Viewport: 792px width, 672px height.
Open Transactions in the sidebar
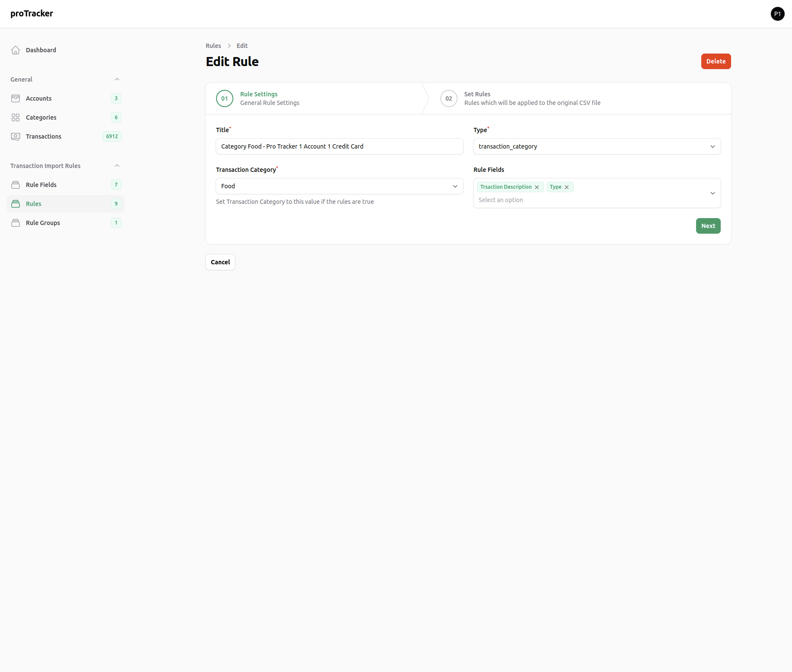pos(66,136)
